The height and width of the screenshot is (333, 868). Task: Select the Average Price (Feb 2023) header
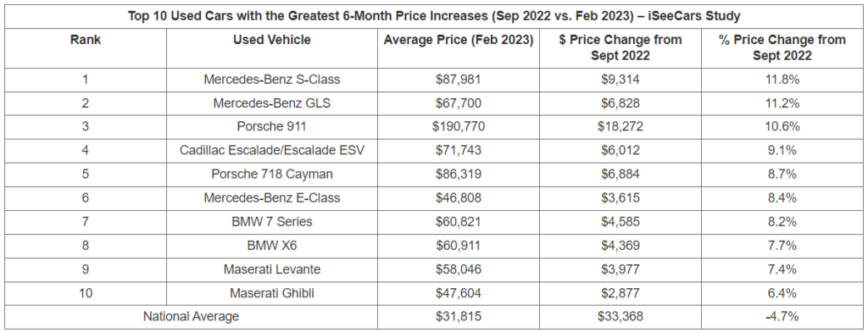tap(459, 40)
